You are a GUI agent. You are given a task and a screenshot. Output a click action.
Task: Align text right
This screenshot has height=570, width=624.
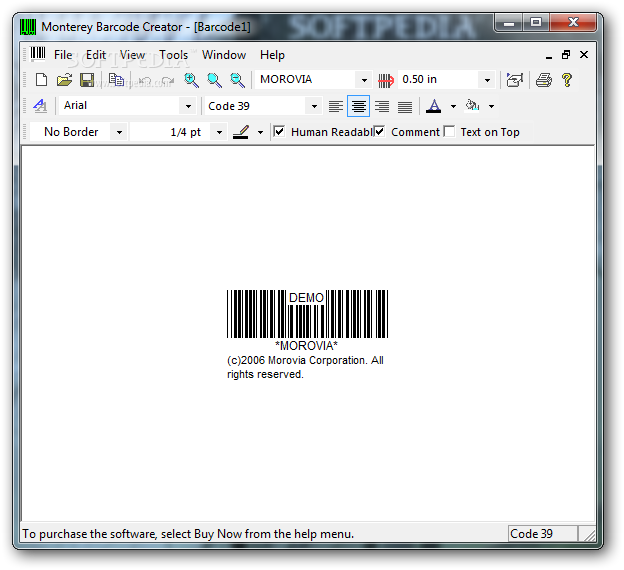tap(382, 106)
